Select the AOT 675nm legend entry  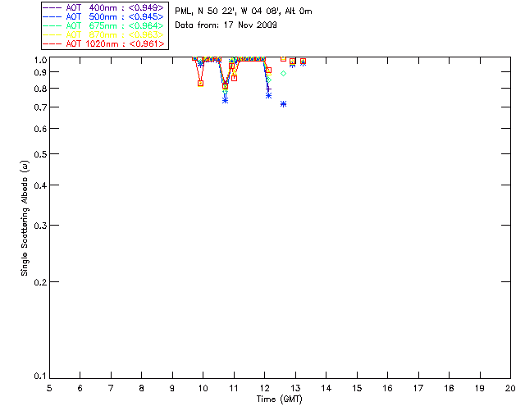103,25
